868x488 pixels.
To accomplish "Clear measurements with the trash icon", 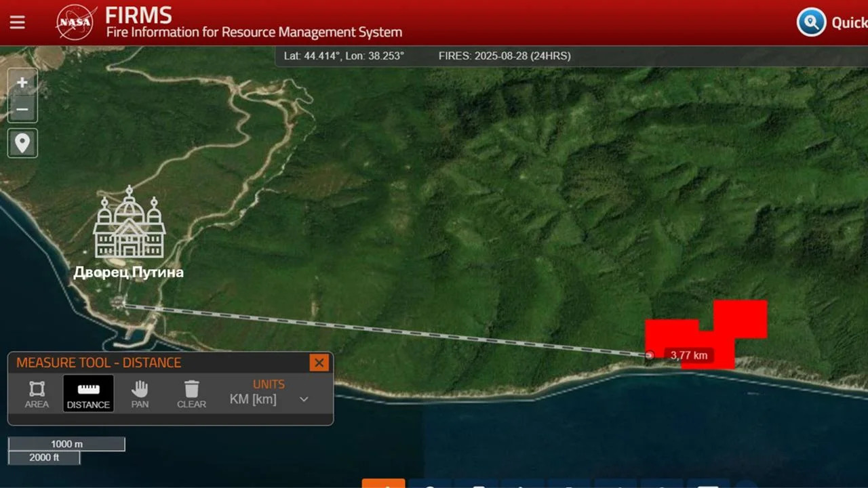I will [191, 394].
